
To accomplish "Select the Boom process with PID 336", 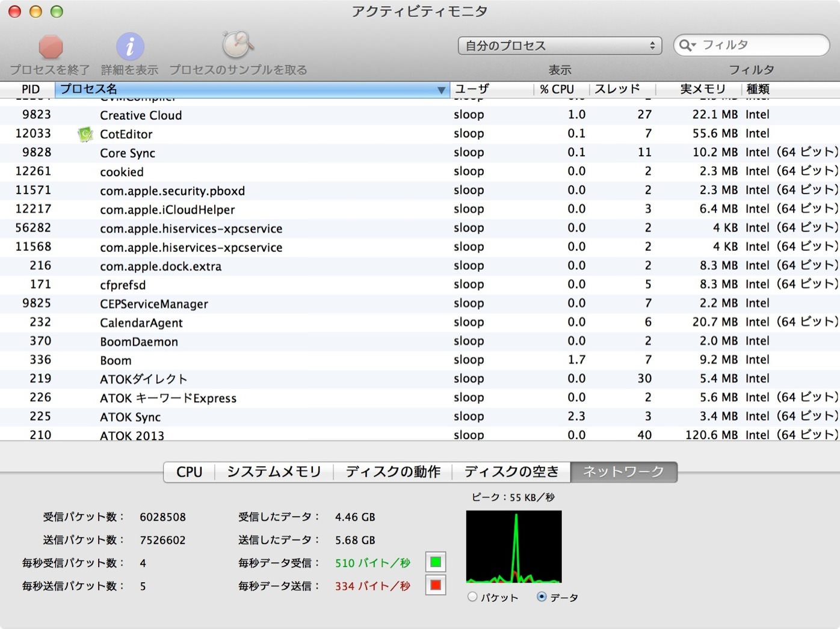I will pyautogui.click(x=420, y=360).
